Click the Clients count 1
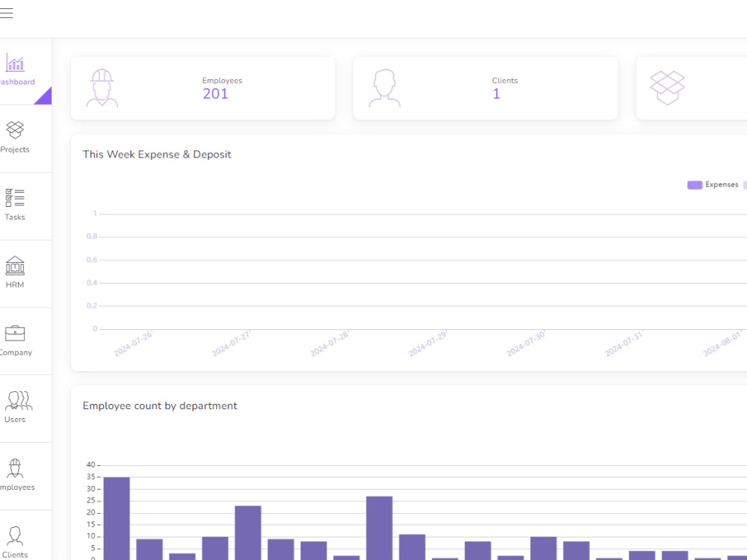The image size is (747, 560). (497, 94)
